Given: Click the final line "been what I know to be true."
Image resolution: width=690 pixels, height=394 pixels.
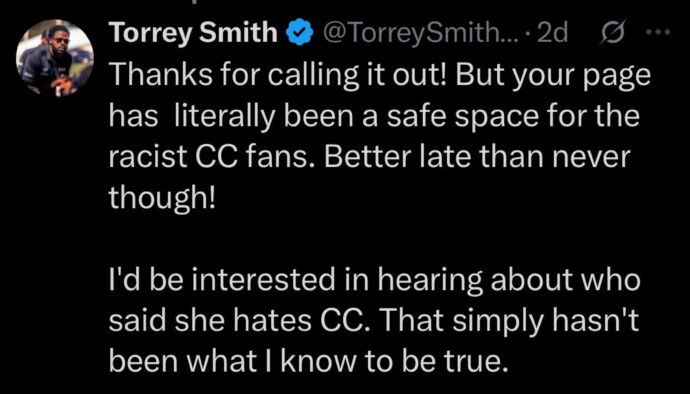Looking at the screenshot, I should (x=306, y=362).
